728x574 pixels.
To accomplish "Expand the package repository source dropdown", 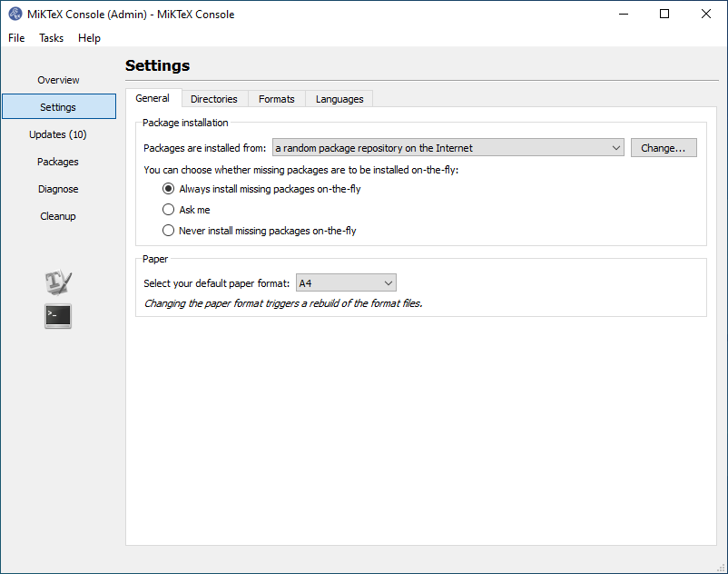I will [448, 148].
